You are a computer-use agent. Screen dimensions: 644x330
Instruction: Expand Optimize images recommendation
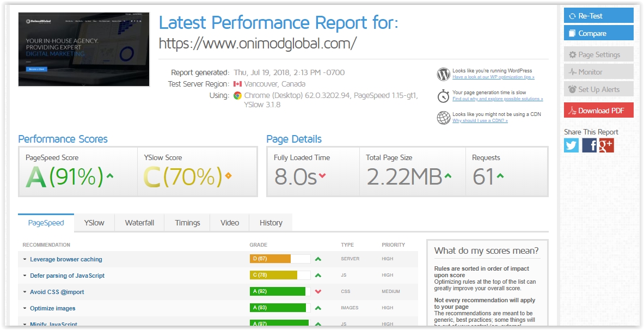coord(53,308)
